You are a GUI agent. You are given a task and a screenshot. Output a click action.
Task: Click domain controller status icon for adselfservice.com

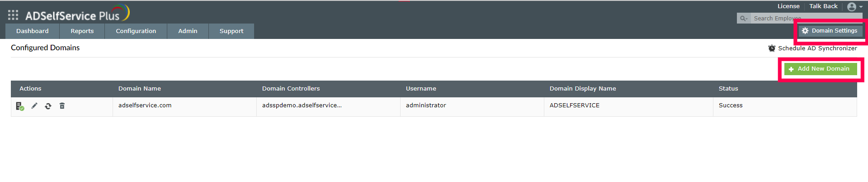pyautogui.click(x=20, y=106)
